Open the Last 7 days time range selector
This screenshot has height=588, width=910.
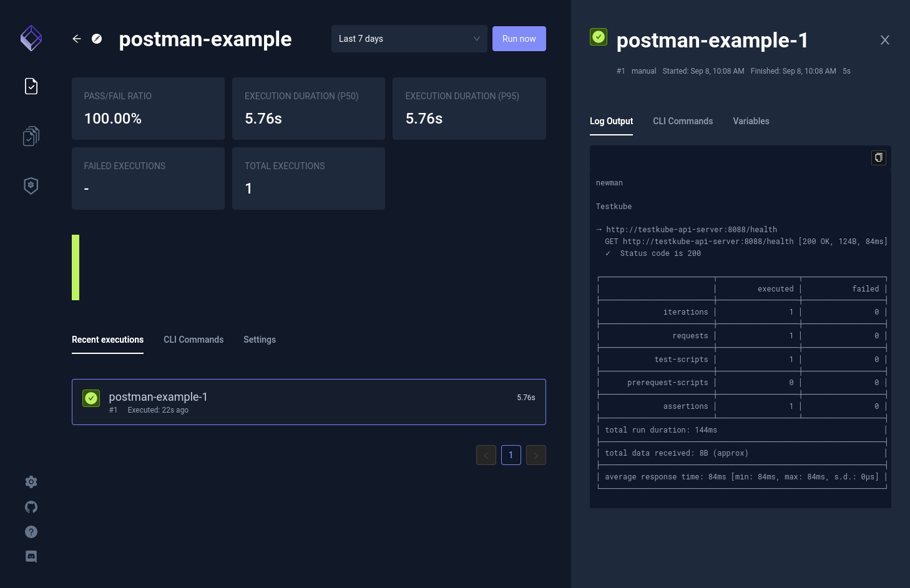pyautogui.click(x=409, y=39)
